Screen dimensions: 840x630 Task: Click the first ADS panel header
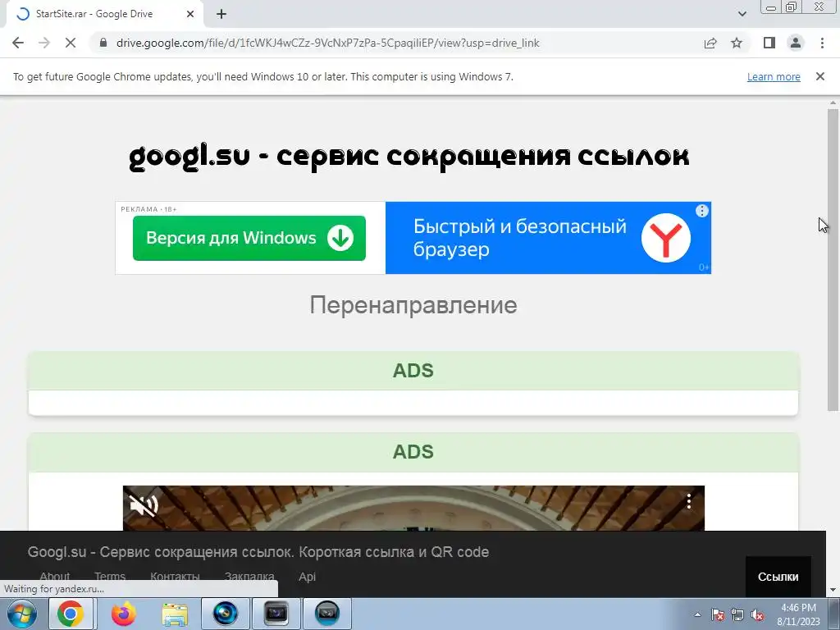tap(413, 371)
